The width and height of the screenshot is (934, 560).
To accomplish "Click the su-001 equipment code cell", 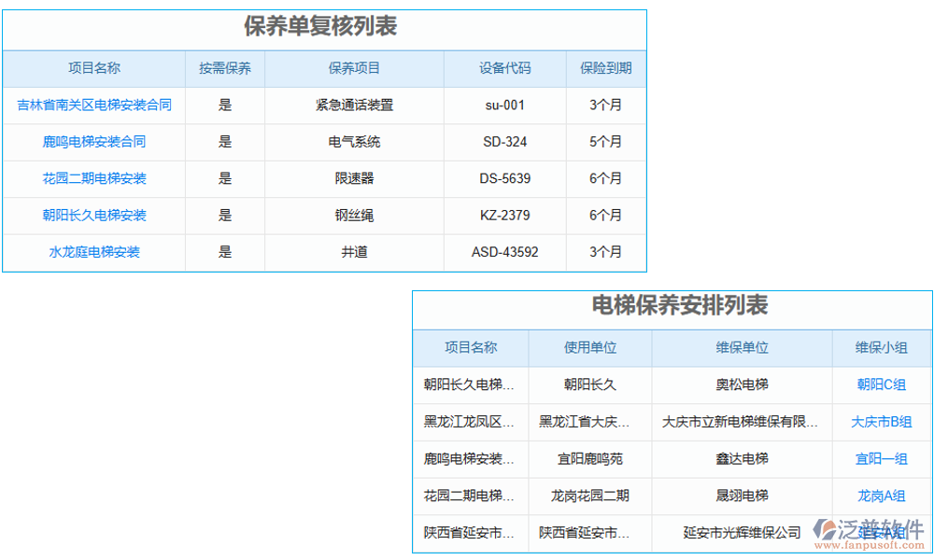I will tap(504, 105).
